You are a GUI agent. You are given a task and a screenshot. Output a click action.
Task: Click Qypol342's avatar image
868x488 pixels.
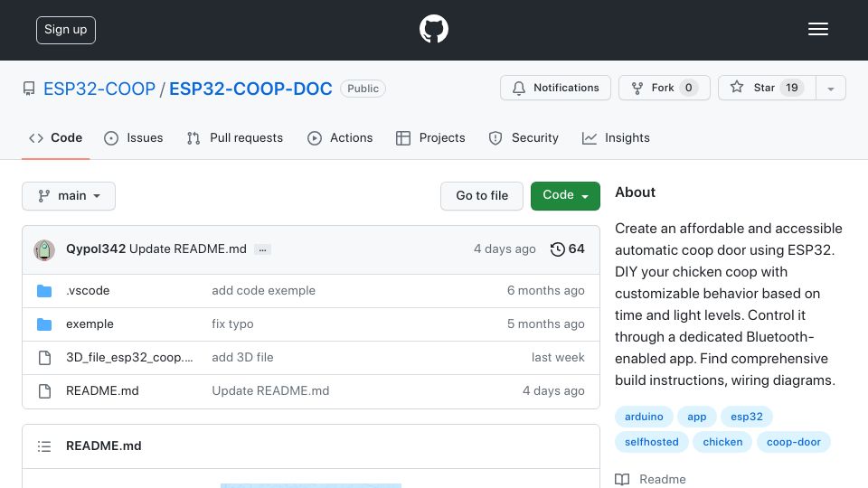pyautogui.click(x=44, y=249)
